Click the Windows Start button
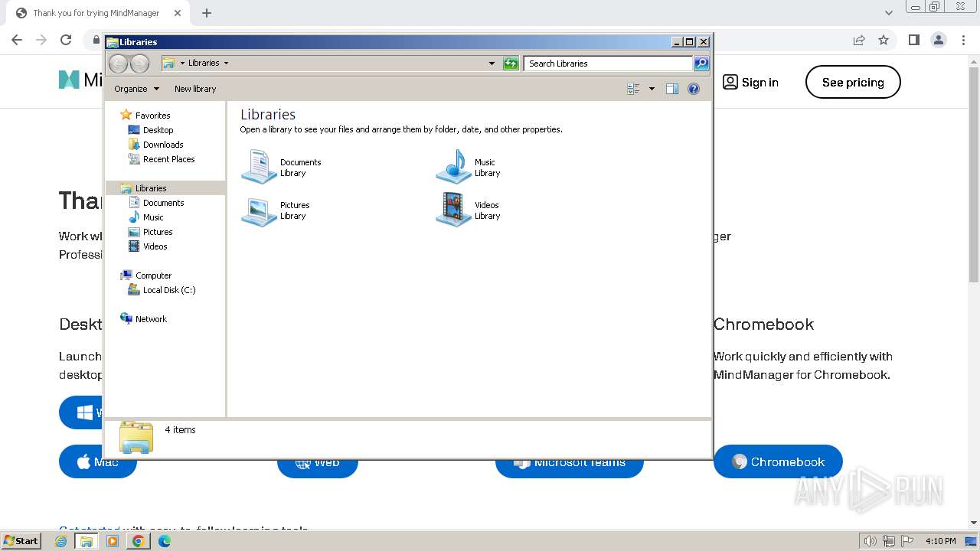 point(21,540)
